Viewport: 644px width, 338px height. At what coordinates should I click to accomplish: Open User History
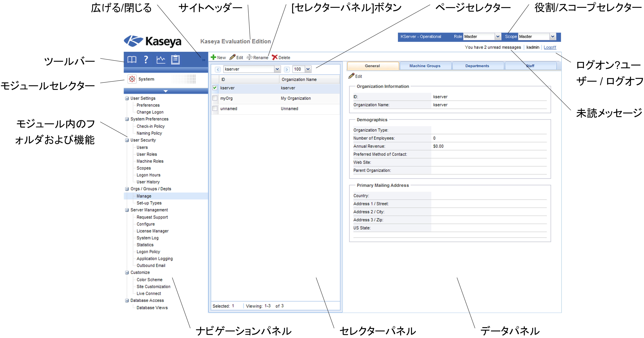148,182
